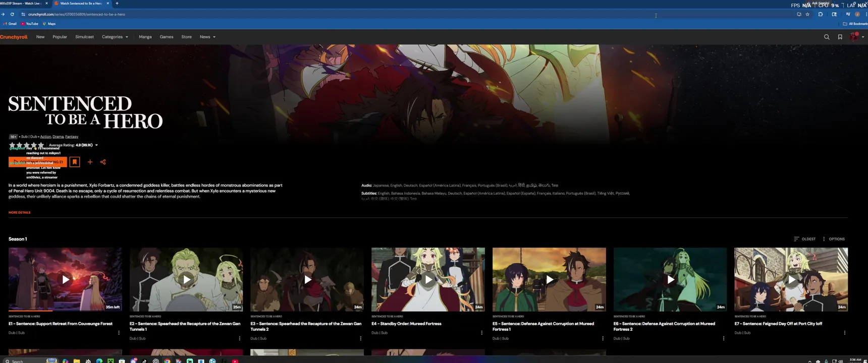Open a new browser tab
The image size is (868, 363).
click(117, 3)
